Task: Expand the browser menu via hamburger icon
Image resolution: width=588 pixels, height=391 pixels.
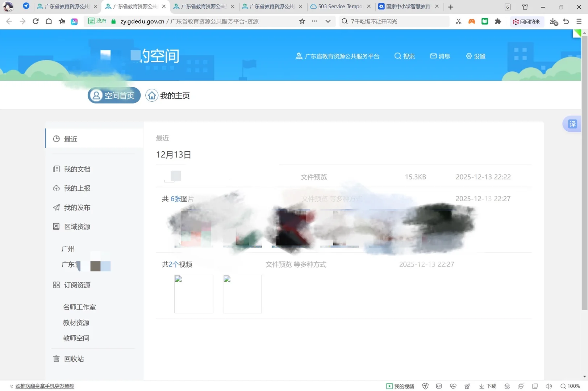Action: [579, 21]
